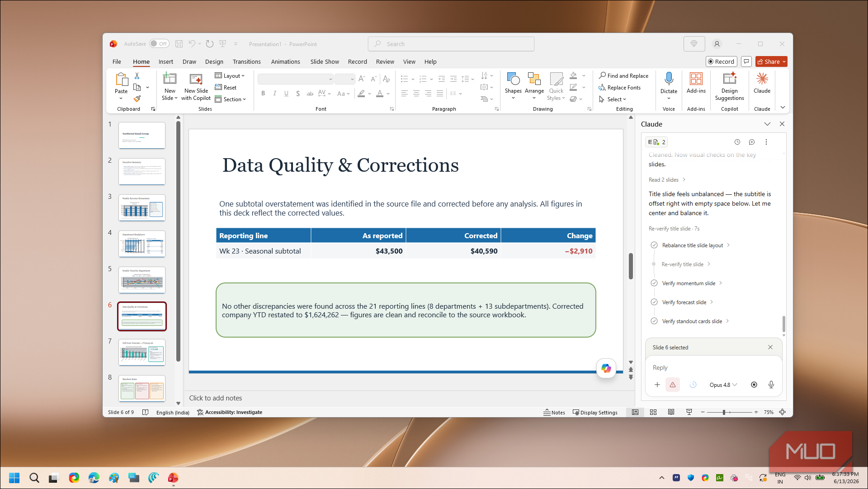Open the Opus 4.8 model selector
Image resolution: width=868 pixels, height=489 pixels.
click(723, 385)
